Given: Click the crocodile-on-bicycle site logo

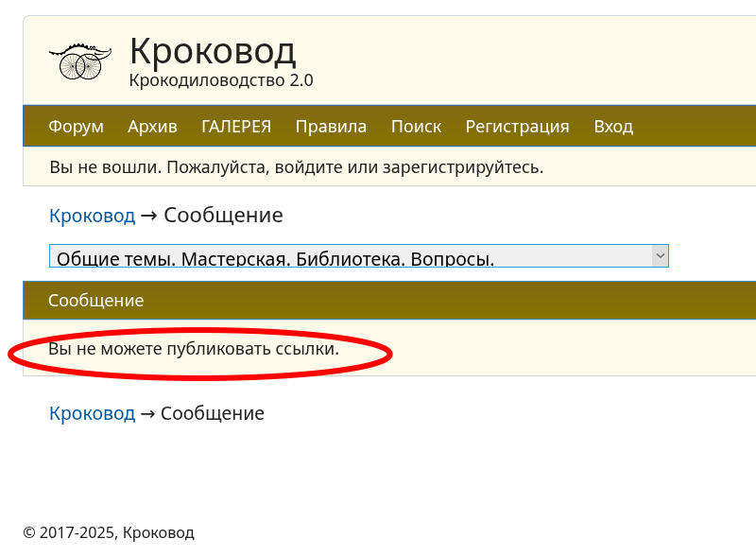Looking at the screenshot, I should (79, 61).
